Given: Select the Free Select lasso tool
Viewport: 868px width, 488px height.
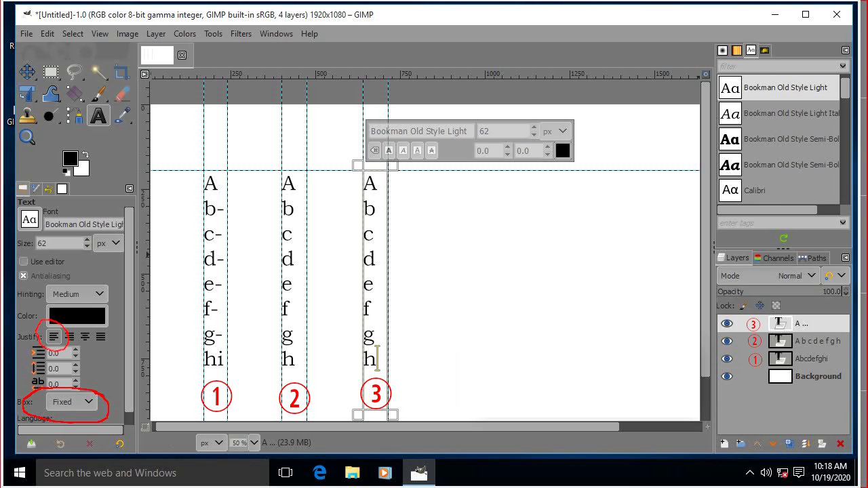Looking at the screenshot, I should pos(75,72).
